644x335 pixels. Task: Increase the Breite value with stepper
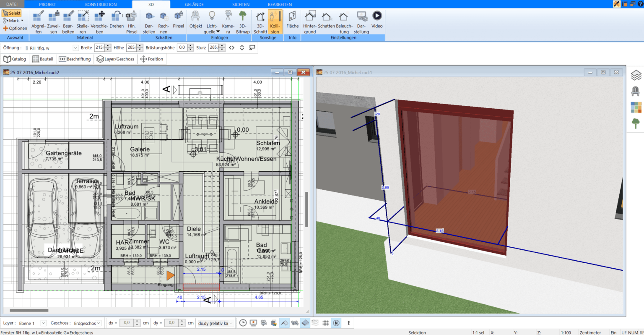[x=108, y=46]
